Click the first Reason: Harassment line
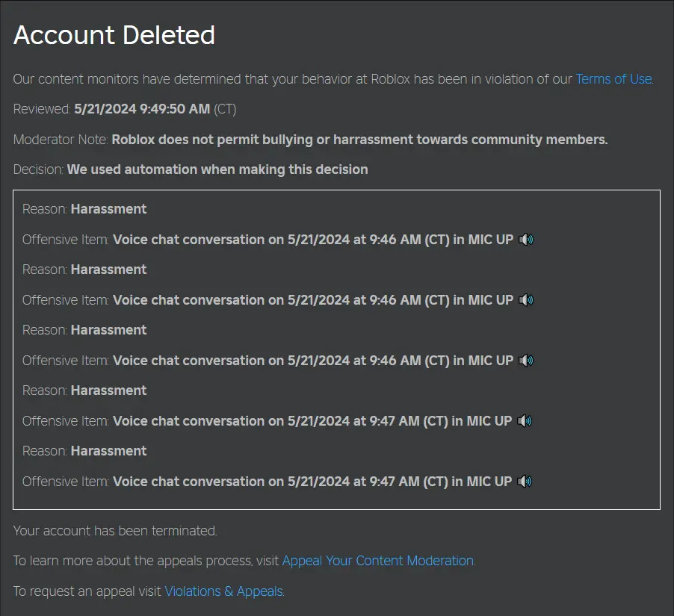Viewport: 674px width, 616px height. tap(84, 209)
